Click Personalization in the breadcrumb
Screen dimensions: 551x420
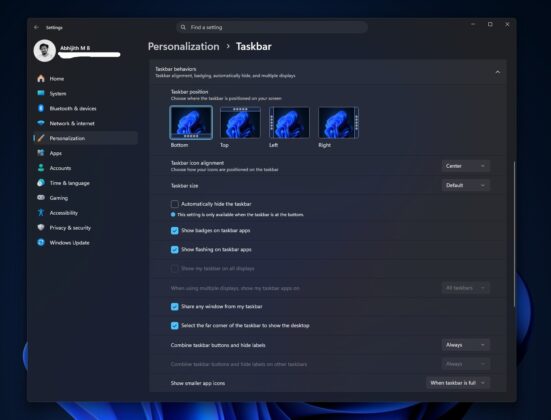[x=183, y=46]
